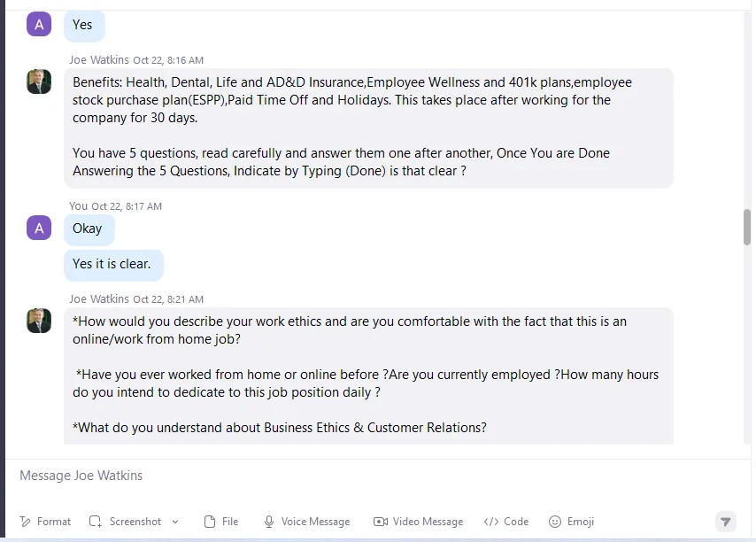Screen dimensions: 756x542
Task: Click the send message arrow button
Action: click(725, 522)
